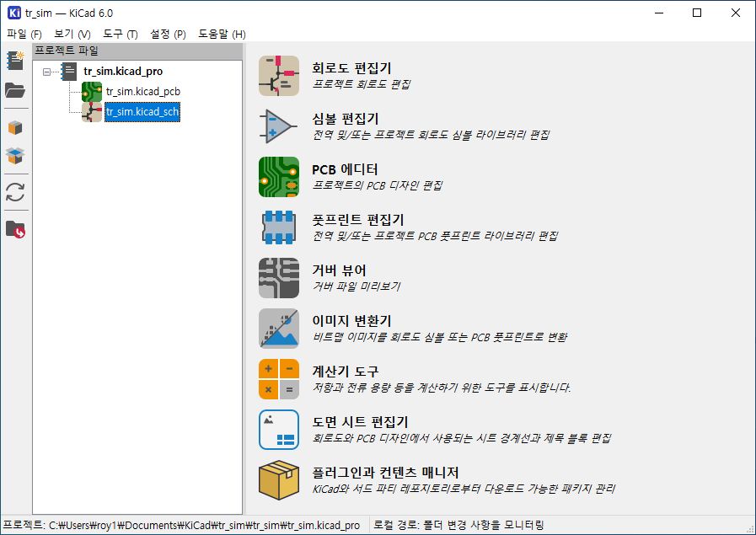Click the 프로젝트 파일 panel header

(x=137, y=51)
